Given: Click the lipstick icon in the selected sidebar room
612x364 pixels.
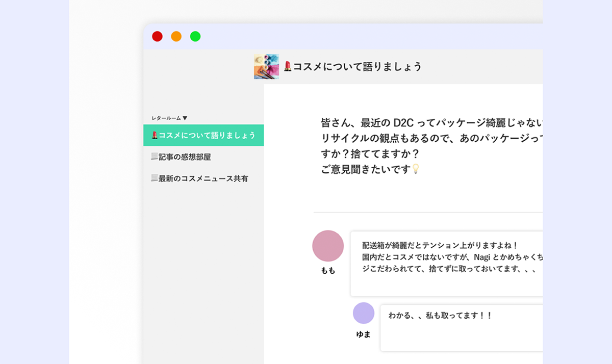Looking at the screenshot, I should [155, 135].
